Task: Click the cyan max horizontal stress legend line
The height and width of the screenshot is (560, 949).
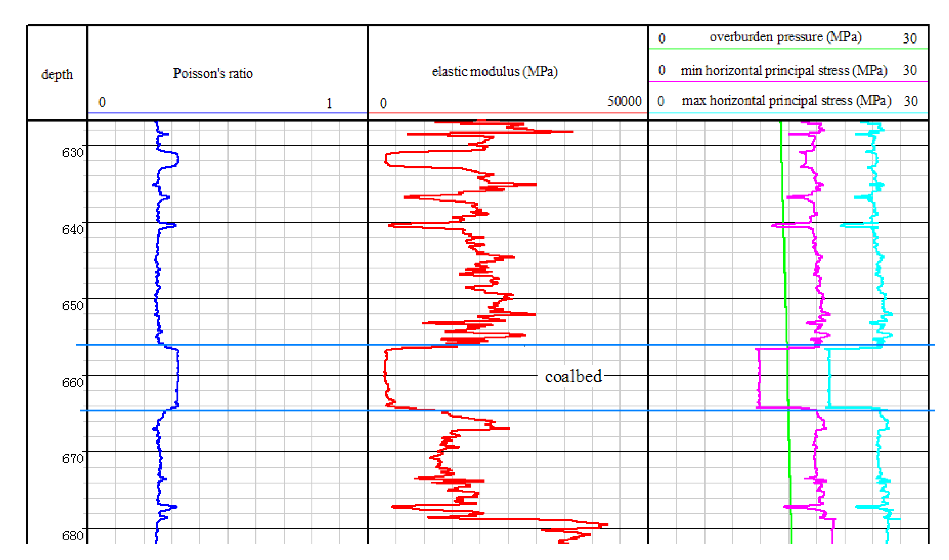Action: (x=788, y=113)
